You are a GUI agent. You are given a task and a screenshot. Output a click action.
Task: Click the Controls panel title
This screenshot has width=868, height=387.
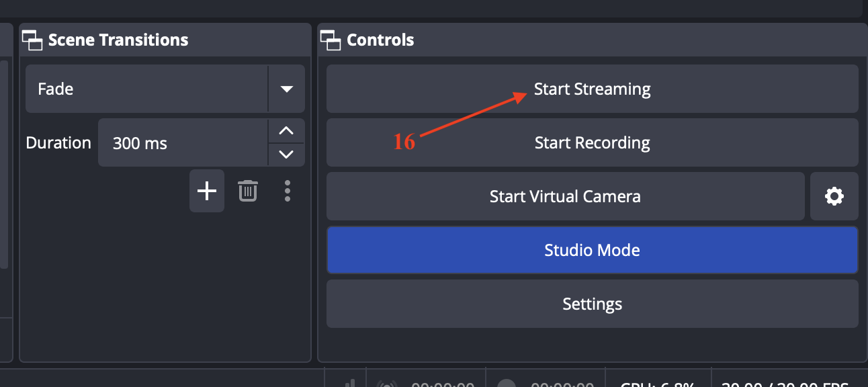click(380, 40)
